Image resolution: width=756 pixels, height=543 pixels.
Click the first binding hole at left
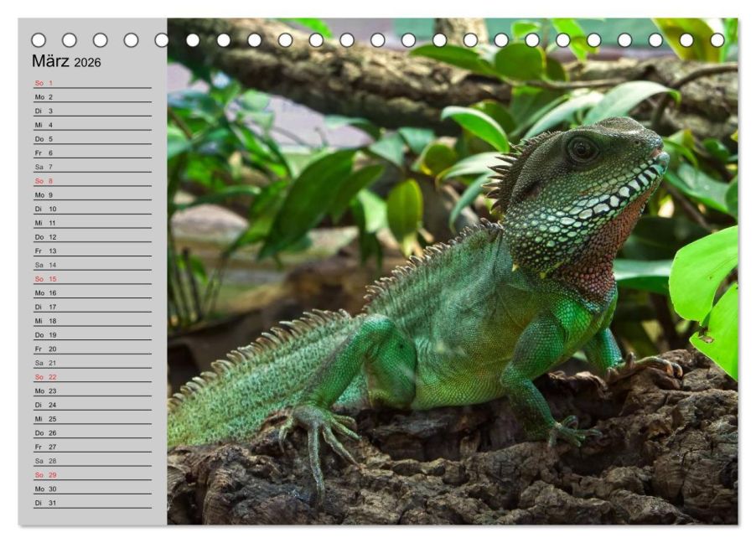pyautogui.click(x=39, y=40)
